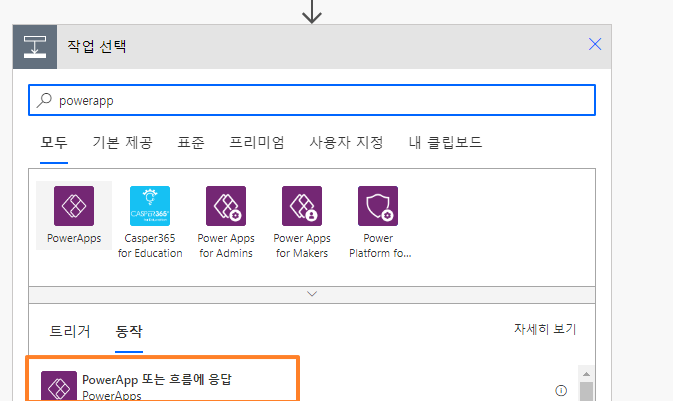Click the search magnifier icon
Image resolution: width=673 pixels, height=401 pixels.
(44, 100)
